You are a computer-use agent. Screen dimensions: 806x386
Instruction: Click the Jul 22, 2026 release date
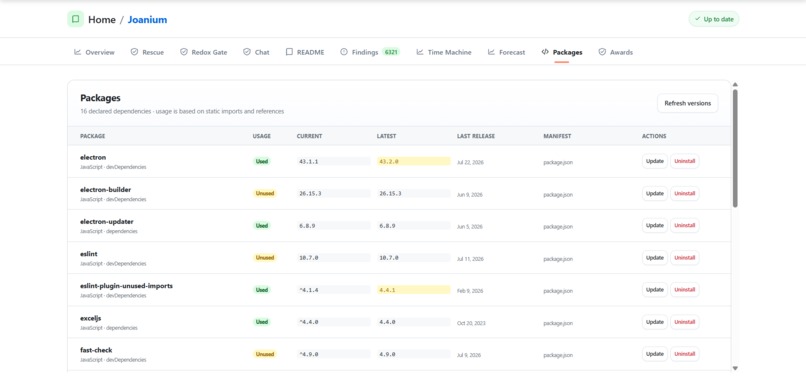(x=470, y=162)
